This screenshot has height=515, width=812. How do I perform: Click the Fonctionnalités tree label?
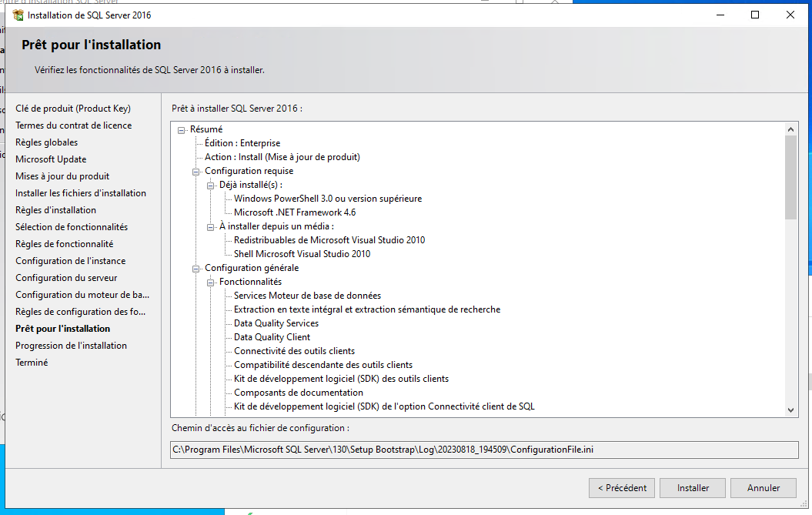(x=251, y=282)
